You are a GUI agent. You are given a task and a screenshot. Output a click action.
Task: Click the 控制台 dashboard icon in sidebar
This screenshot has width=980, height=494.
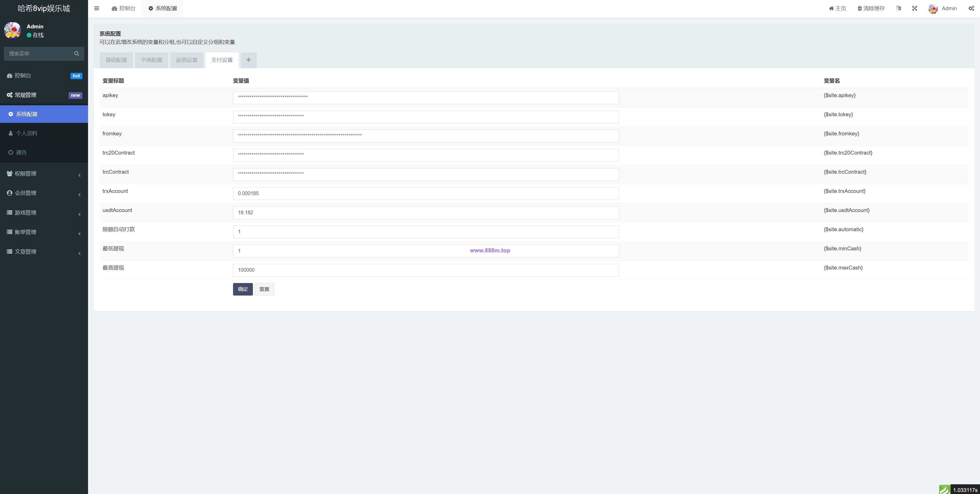click(x=9, y=76)
